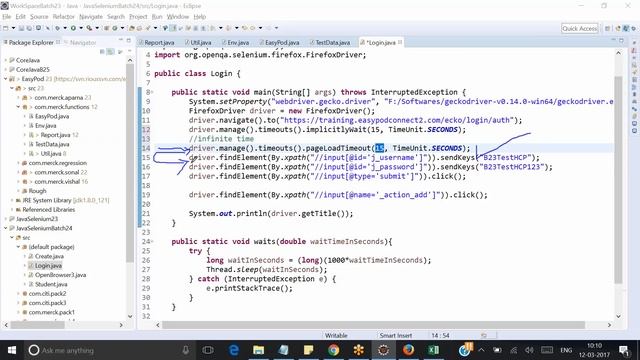Switch to the EasyPod.java editor tab
The width and height of the screenshot is (640, 360).
click(x=279, y=42)
